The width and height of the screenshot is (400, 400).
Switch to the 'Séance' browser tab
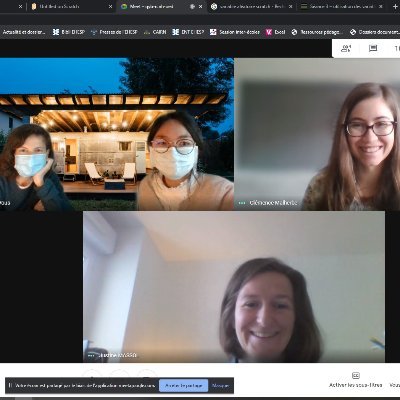click(x=342, y=6)
